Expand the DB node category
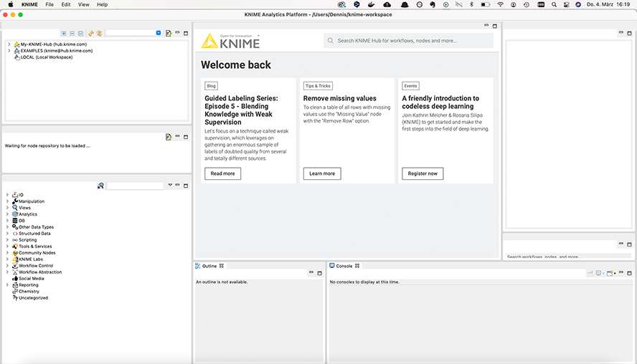This screenshot has width=637, height=364. point(7,221)
